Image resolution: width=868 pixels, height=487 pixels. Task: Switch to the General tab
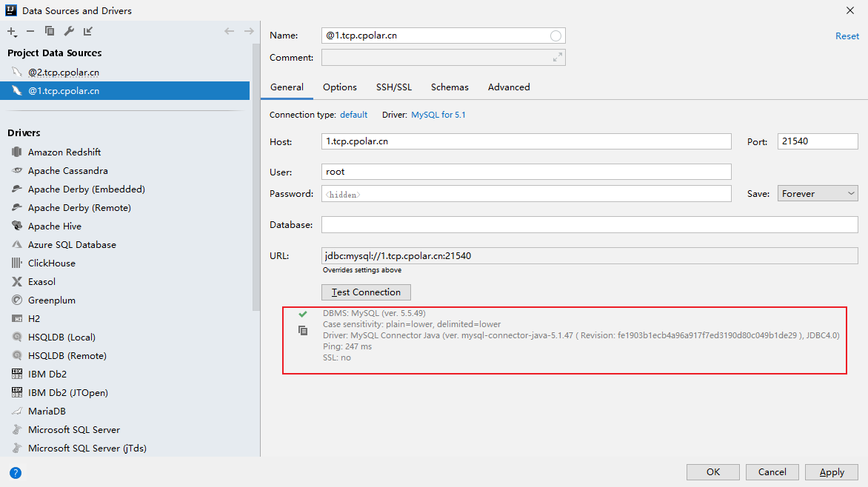tap(287, 87)
